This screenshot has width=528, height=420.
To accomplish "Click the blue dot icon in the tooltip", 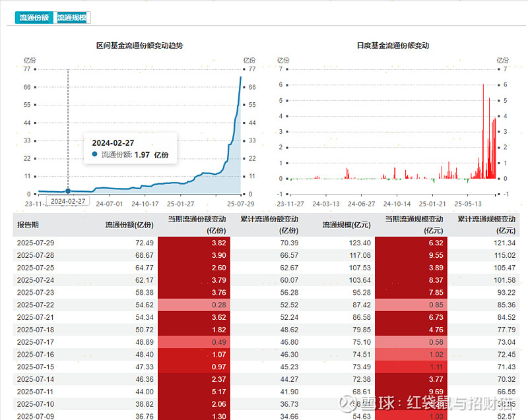I will click(x=95, y=154).
